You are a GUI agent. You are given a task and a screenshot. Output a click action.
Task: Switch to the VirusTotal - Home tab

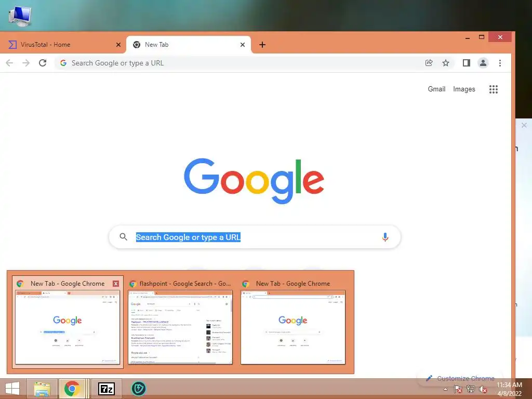63,45
